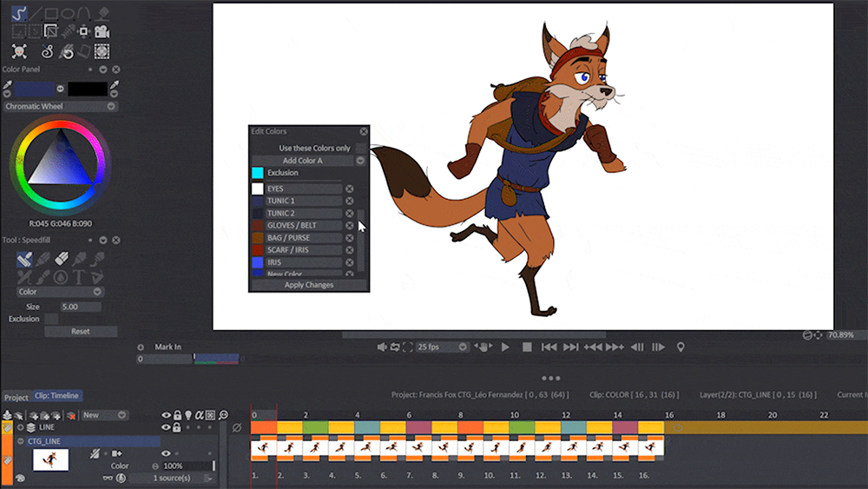This screenshot has width=868, height=489.
Task: Stop playback with Stop button
Action: (x=527, y=347)
